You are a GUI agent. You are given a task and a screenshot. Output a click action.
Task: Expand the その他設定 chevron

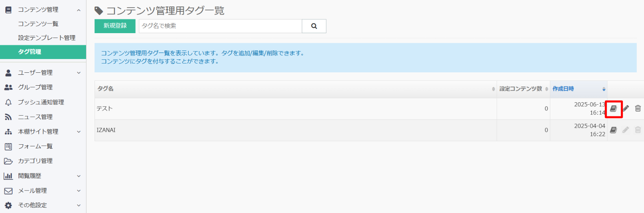click(79, 205)
